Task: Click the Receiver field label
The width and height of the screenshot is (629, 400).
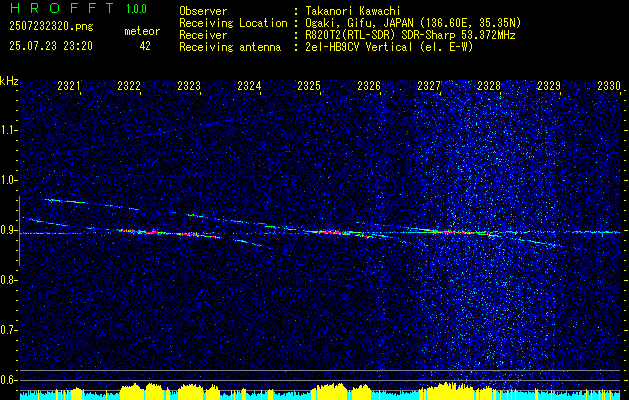Action: tap(203, 35)
